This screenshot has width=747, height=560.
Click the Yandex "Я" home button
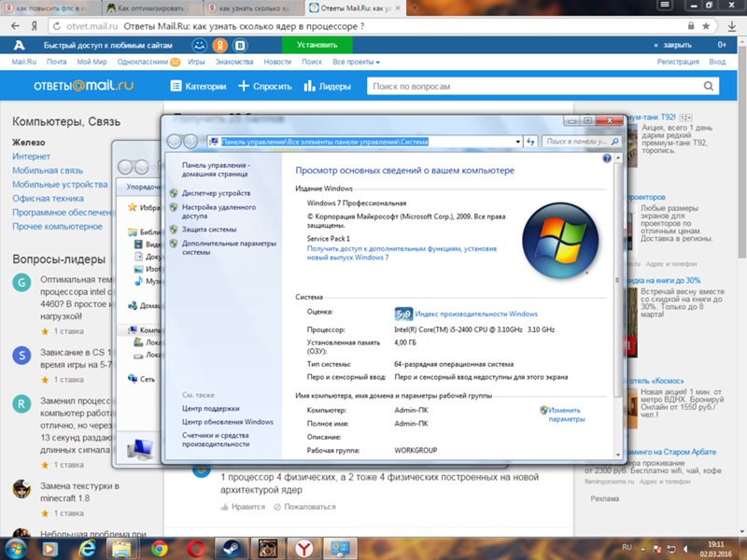coord(35,26)
